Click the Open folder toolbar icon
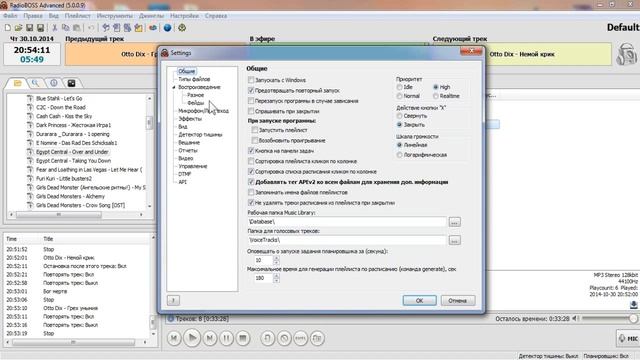 coord(18,28)
